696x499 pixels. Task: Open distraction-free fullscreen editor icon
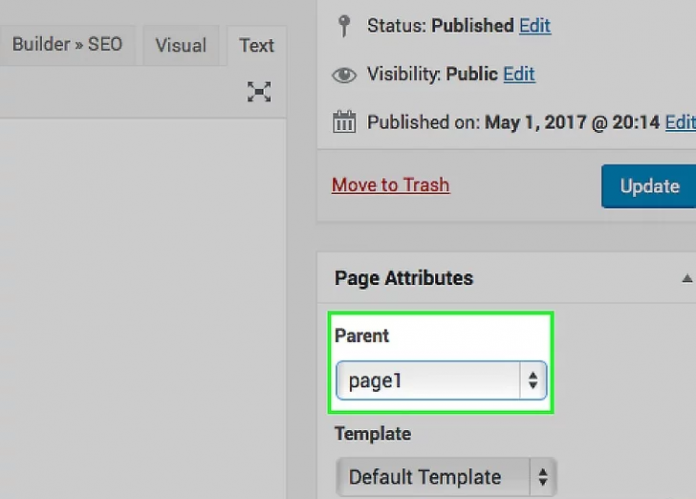point(259,92)
